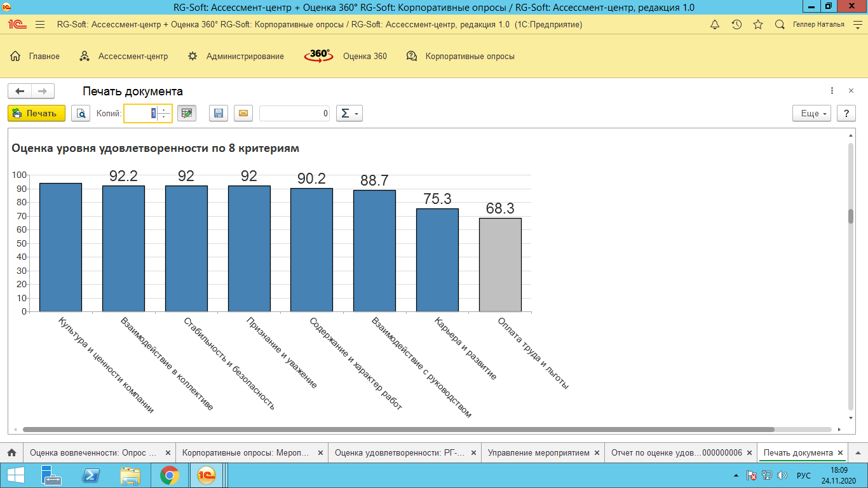Close the Печать документа form
This screenshot has height=488, width=868.
851,91
